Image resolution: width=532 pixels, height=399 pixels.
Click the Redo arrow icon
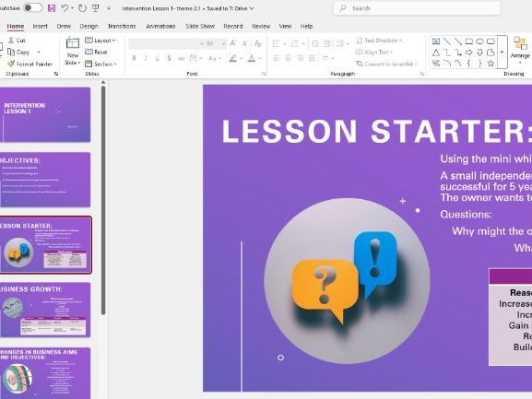pos(82,8)
